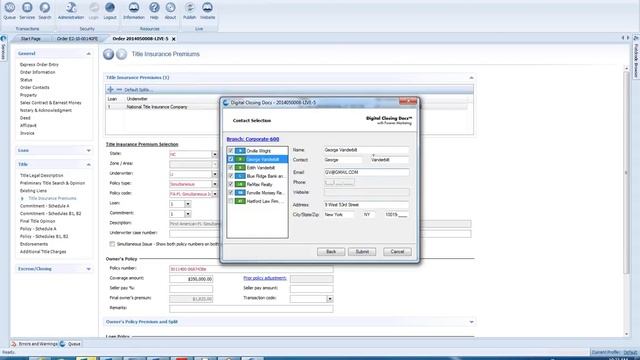Open the Transaction code dropdown
The width and height of the screenshot is (640, 360).
[x=330, y=299]
